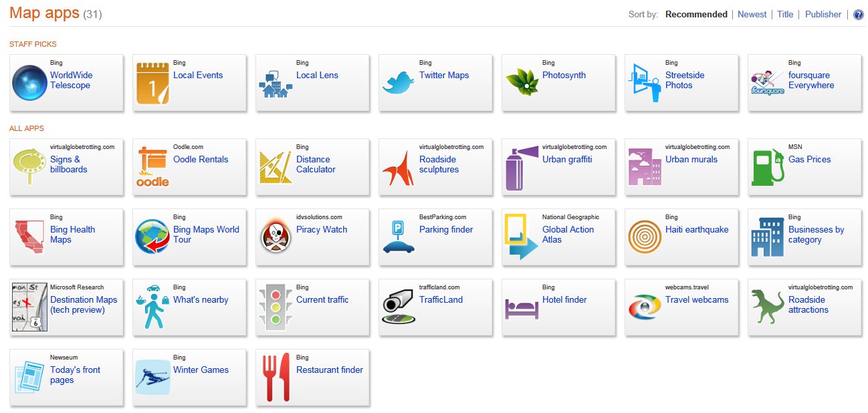Launch the Roadside attractions dinosaur icon
Viewport: 868px width, 413px height.
[767, 307]
